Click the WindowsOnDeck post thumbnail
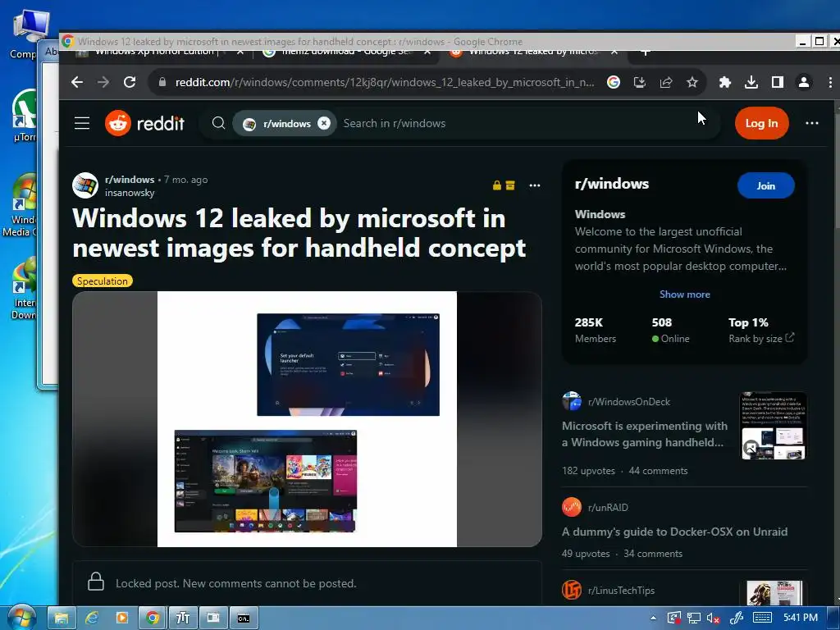Viewport: 840px width, 630px height. tap(774, 426)
